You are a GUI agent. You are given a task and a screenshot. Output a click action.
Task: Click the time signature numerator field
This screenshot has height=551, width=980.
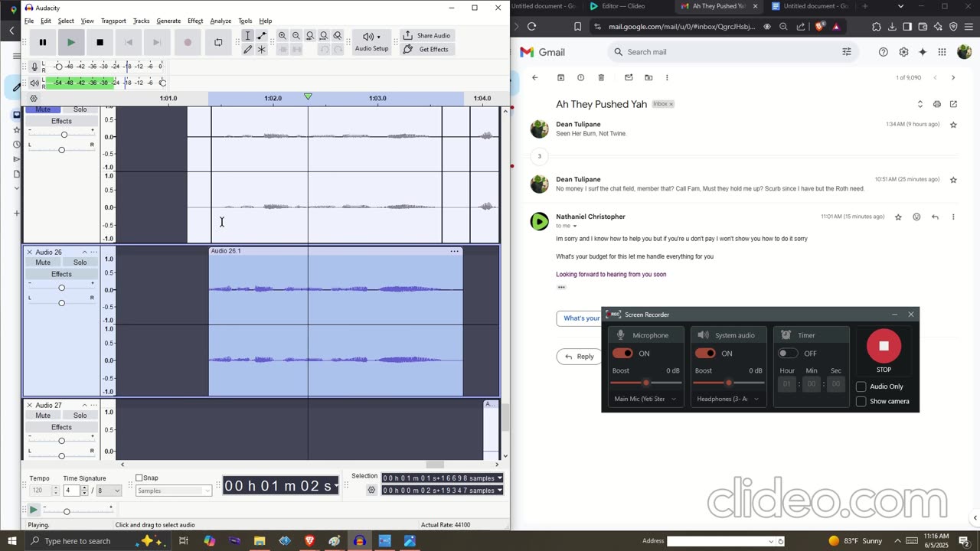(x=72, y=491)
